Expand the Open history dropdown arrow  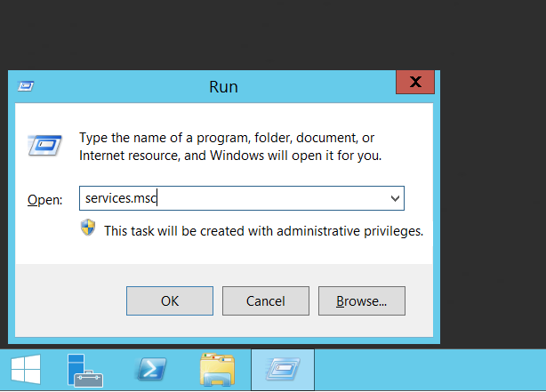(394, 198)
